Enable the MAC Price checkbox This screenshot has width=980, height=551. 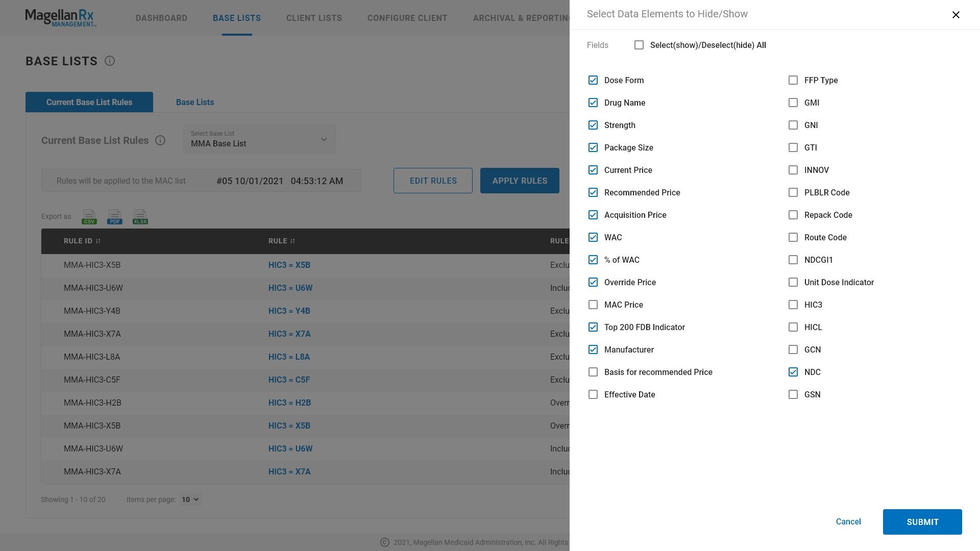click(593, 305)
